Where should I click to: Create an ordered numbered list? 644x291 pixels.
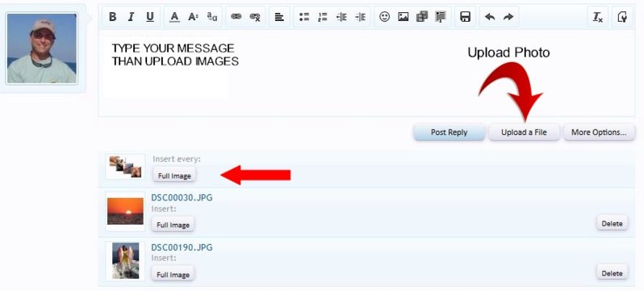tap(323, 17)
